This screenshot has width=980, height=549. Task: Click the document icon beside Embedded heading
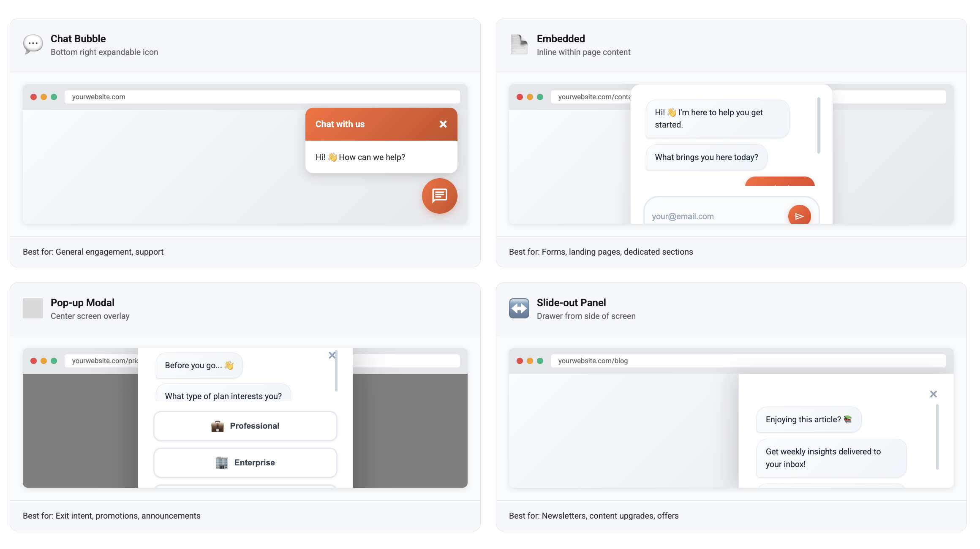518,44
